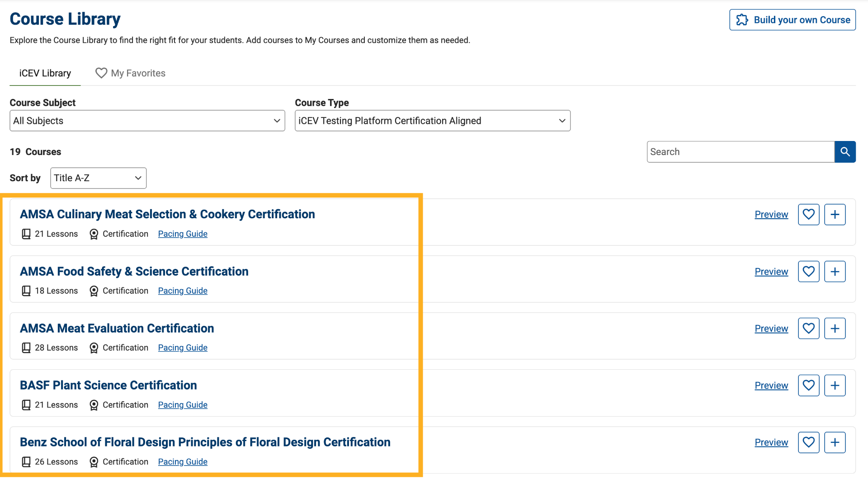Image resolution: width=868 pixels, height=479 pixels.
Task: Open the Course Type dropdown
Action: 433,121
